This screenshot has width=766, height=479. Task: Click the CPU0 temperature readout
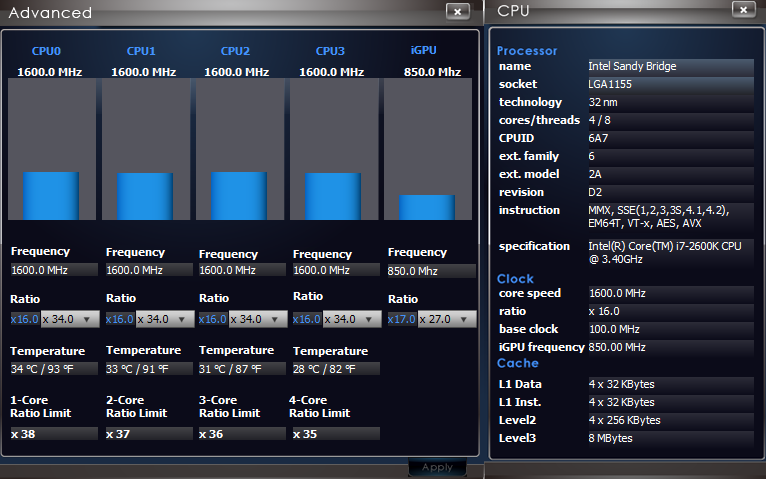coord(54,369)
